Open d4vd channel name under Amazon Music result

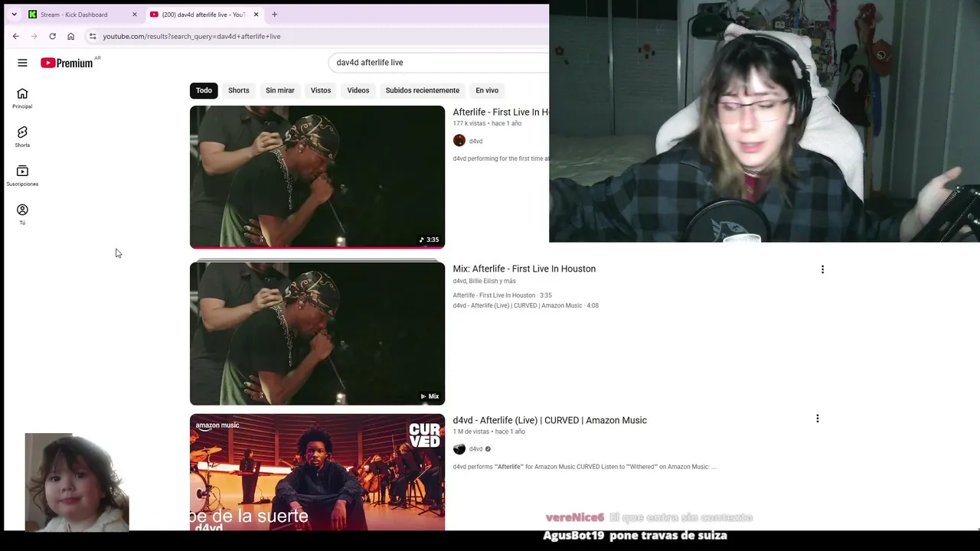tap(475, 449)
